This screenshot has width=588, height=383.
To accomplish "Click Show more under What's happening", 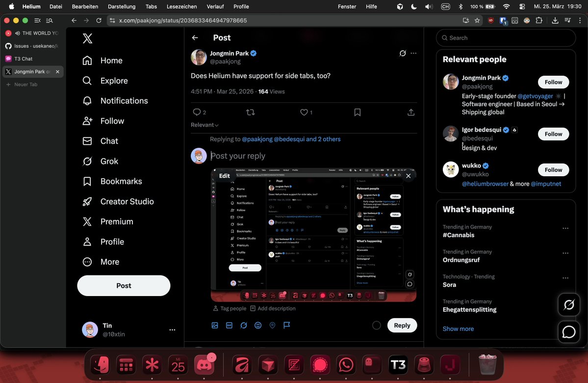I will (x=458, y=328).
